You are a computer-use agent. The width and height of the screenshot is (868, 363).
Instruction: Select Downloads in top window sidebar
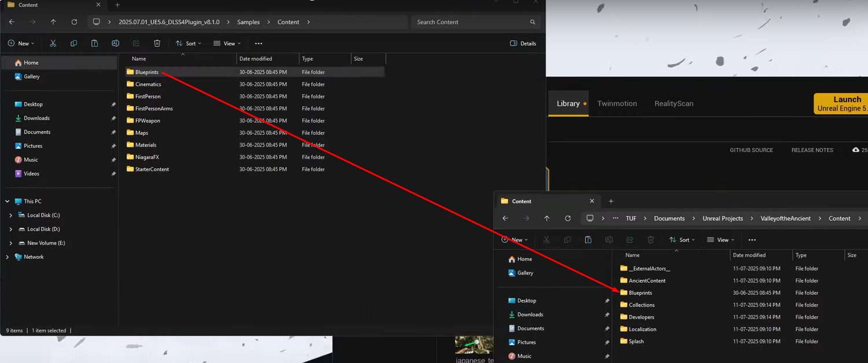[36, 118]
